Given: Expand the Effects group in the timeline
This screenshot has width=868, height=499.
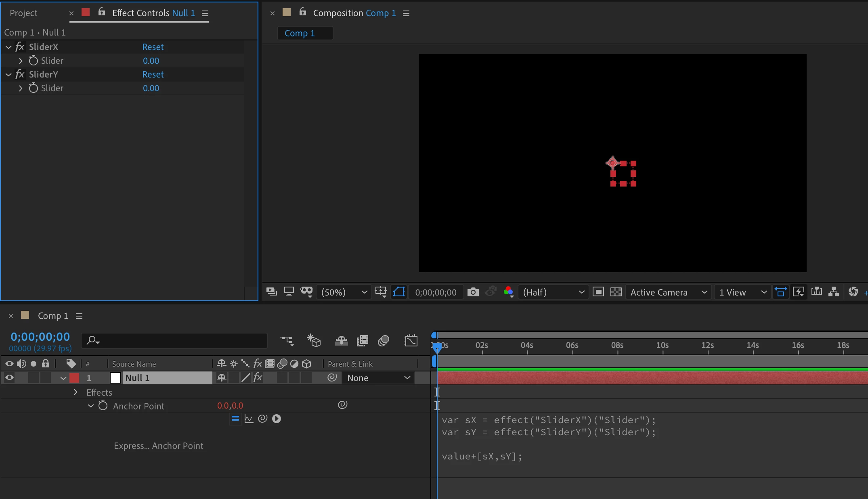Looking at the screenshot, I should pos(75,392).
